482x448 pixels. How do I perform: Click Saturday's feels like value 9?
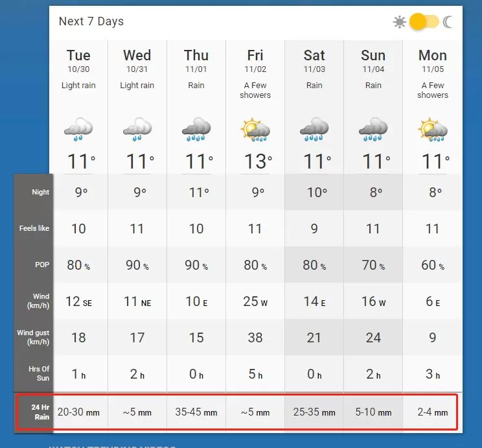click(x=314, y=229)
